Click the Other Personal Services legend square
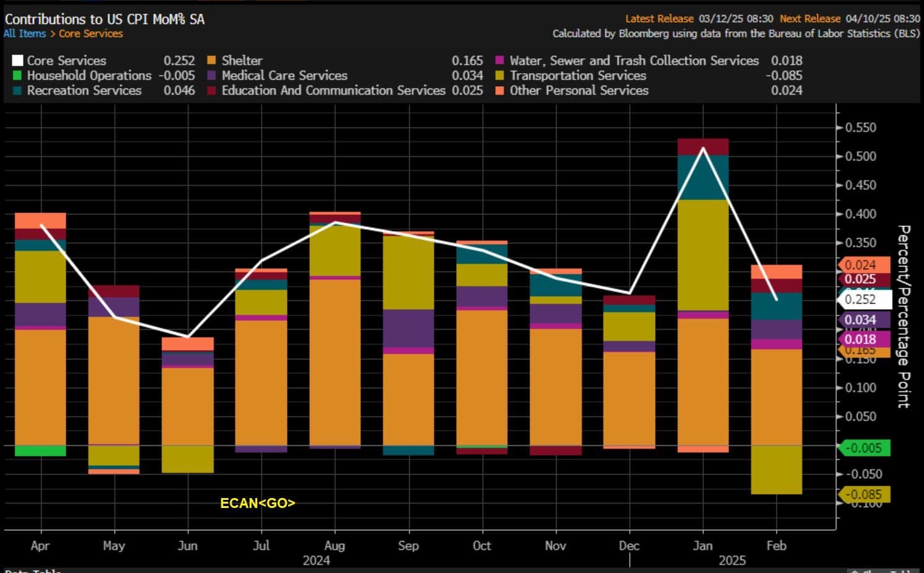This screenshot has width=924, height=573. point(499,90)
